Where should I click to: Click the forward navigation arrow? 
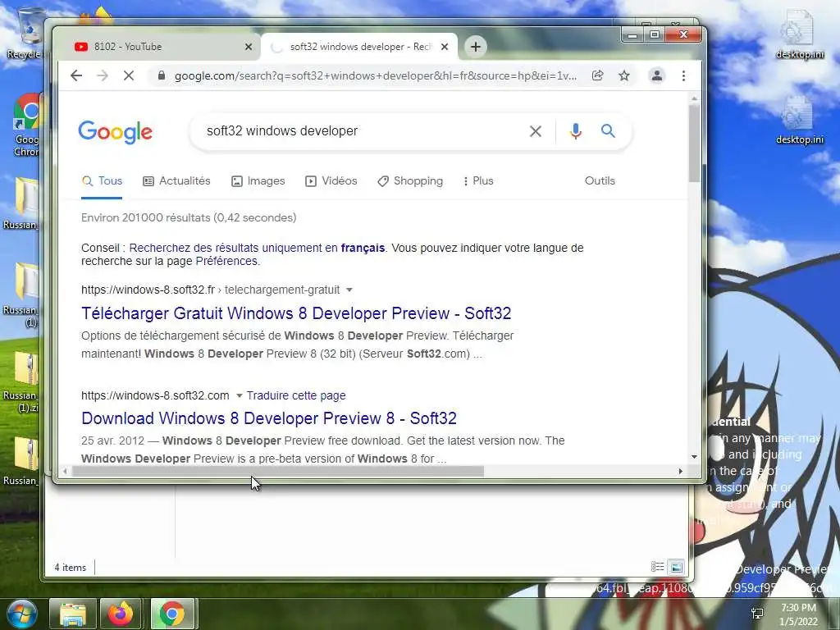103,75
